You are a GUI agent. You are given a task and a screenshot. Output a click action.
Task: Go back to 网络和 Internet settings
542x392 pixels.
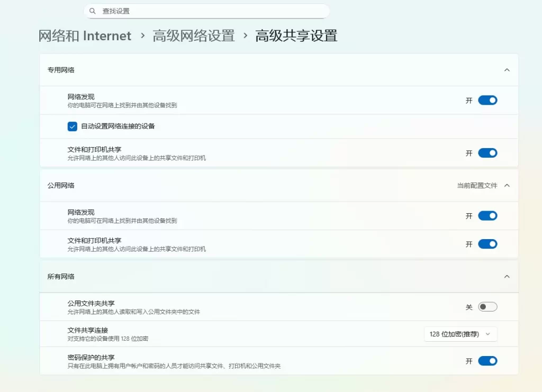(85, 35)
